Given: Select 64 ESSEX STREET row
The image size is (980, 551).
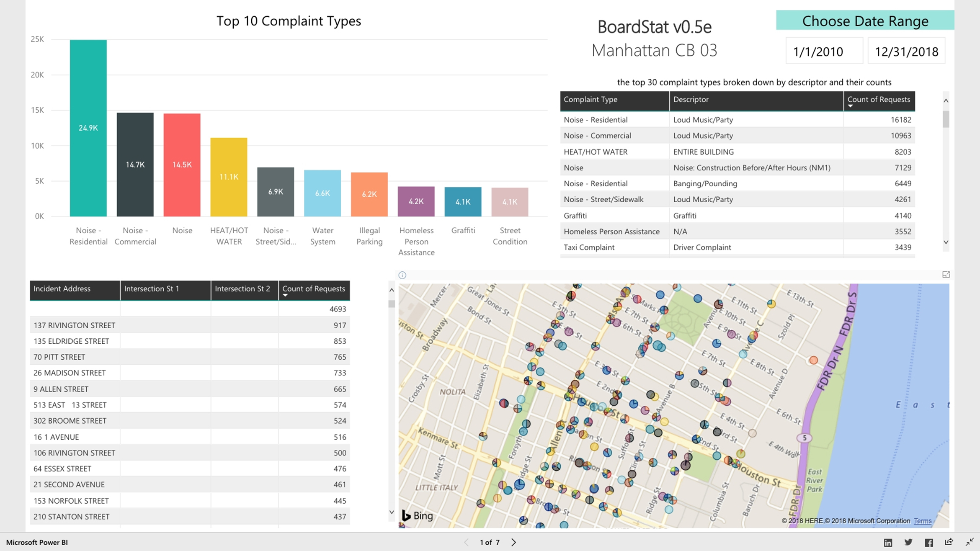Looking at the screenshot, I should click(x=190, y=469).
